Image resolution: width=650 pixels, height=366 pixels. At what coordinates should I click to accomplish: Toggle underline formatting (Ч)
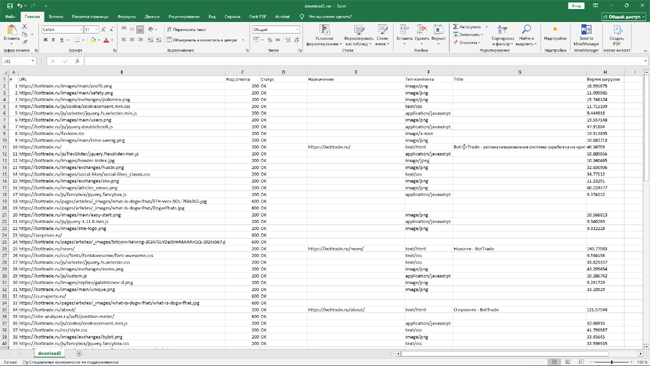(62, 40)
